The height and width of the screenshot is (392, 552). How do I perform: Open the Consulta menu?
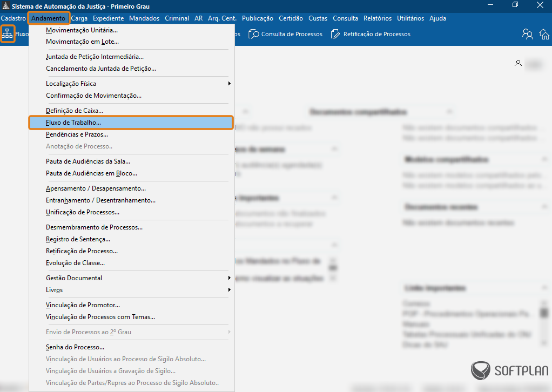tap(345, 18)
